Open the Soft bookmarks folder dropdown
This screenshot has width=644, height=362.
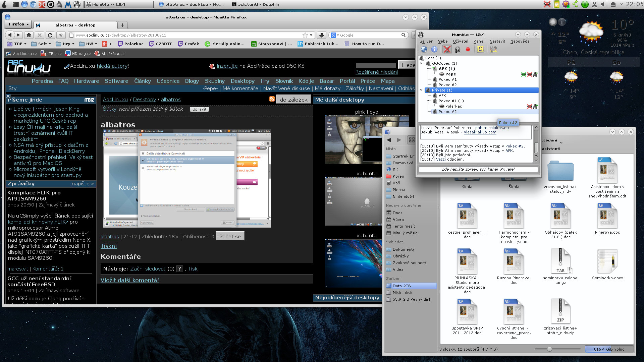tap(41, 44)
